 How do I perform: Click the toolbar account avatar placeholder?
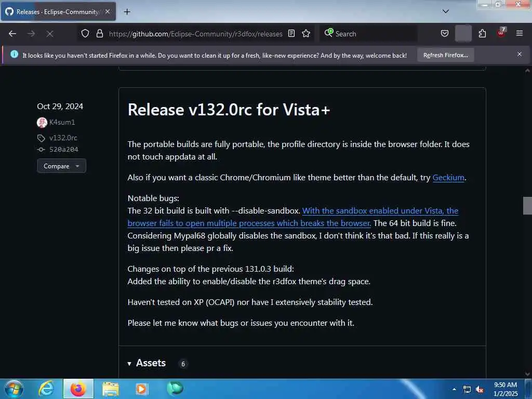pos(463,34)
